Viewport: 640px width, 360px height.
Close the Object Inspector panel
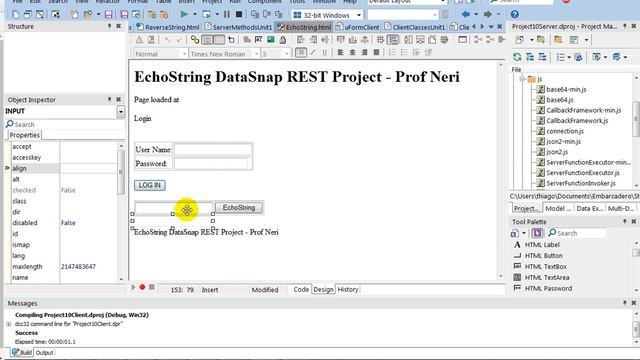pos(118,100)
